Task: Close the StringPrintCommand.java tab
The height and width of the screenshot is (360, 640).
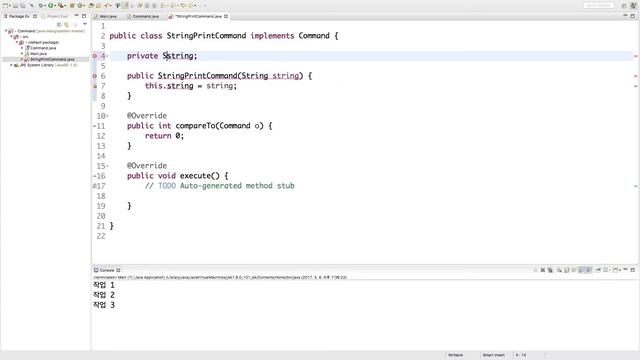Action: pyautogui.click(x=226, y=16)
